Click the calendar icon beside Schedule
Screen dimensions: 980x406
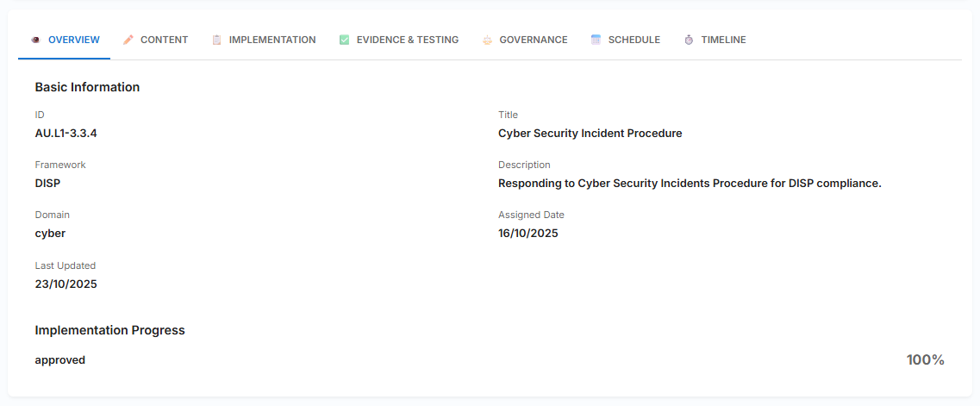pyautogui.click(x=596, y=40)
